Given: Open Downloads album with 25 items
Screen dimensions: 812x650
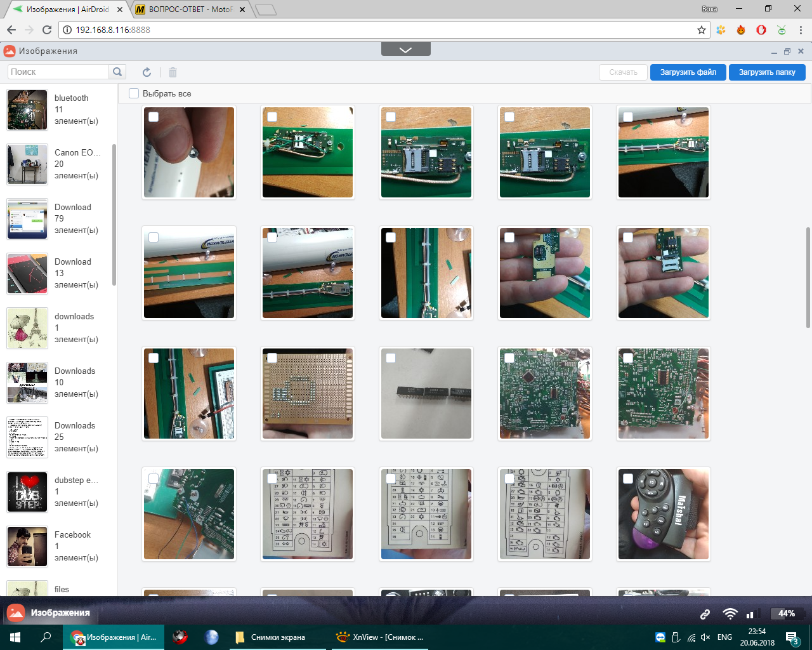Looking at the screenshot, I should pyautogui.click(x=59, y=437).
